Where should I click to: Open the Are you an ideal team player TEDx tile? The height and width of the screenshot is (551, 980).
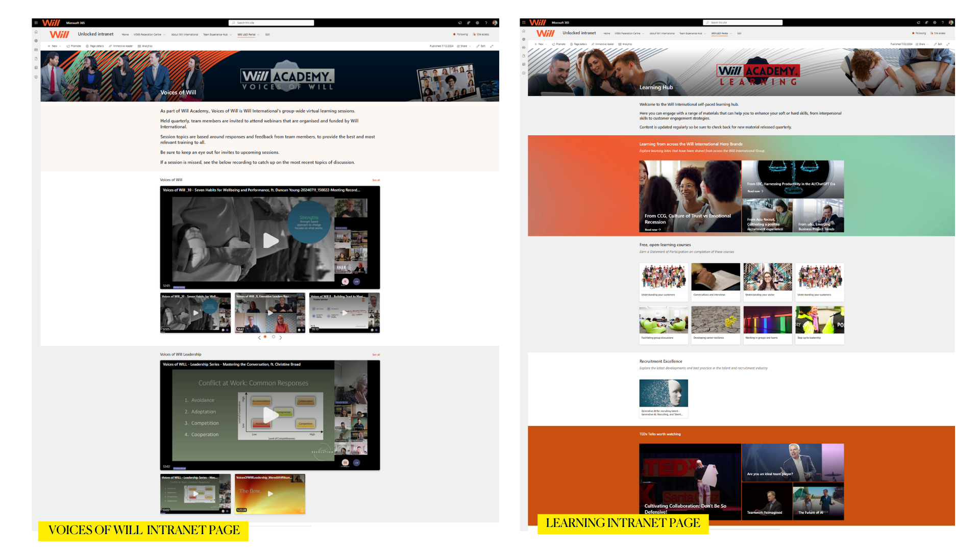(x=793, y=463)
